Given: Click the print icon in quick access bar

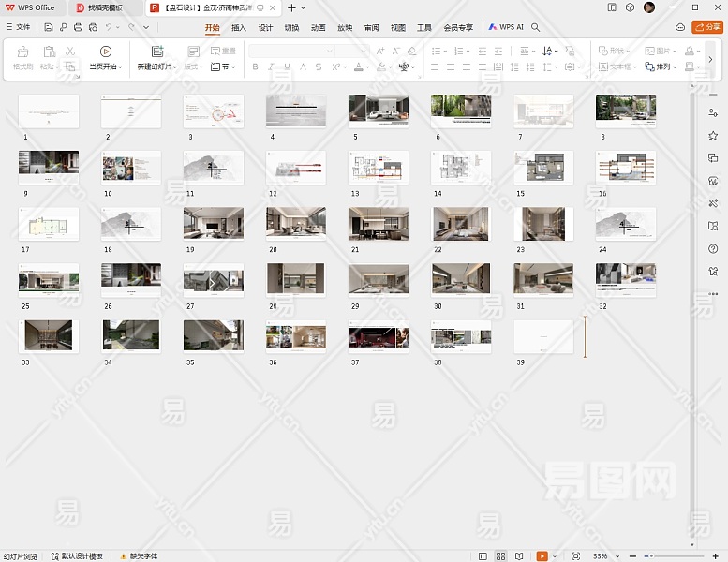Looking at the screenshot, I should click(x=79, y=27).
